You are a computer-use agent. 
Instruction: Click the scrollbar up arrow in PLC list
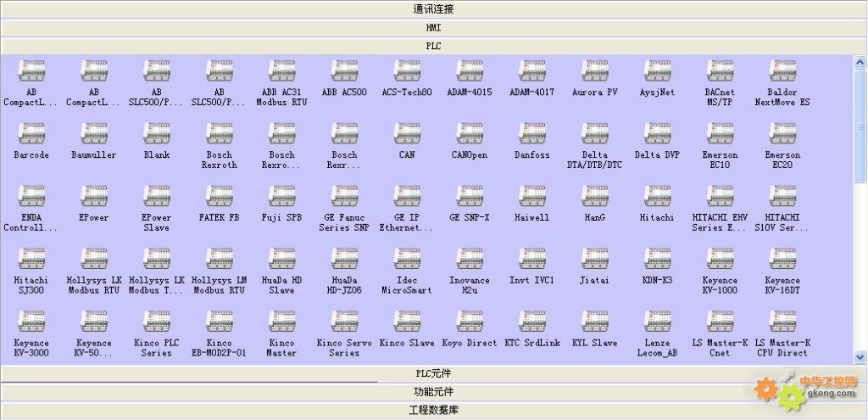click(x=860, y=61)
